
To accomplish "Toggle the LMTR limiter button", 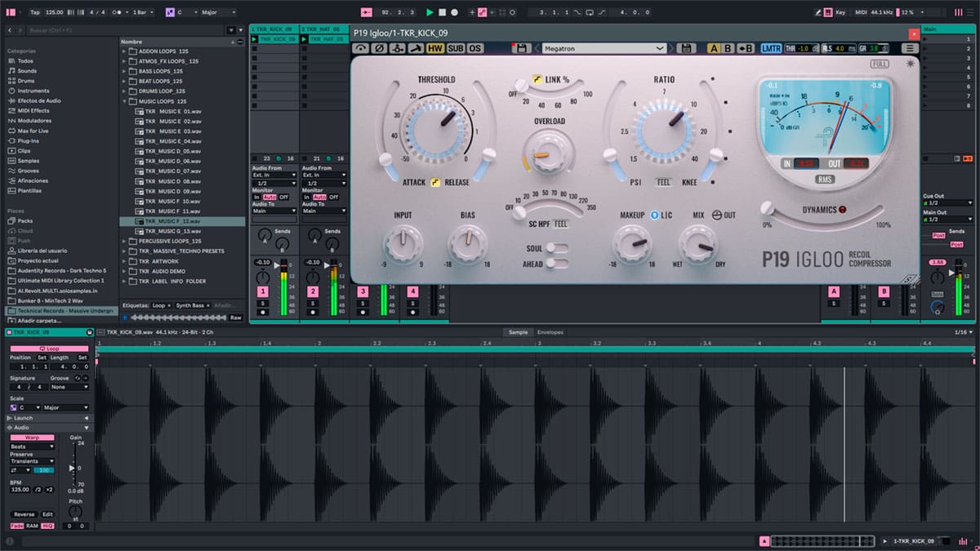I will (771, 48).
